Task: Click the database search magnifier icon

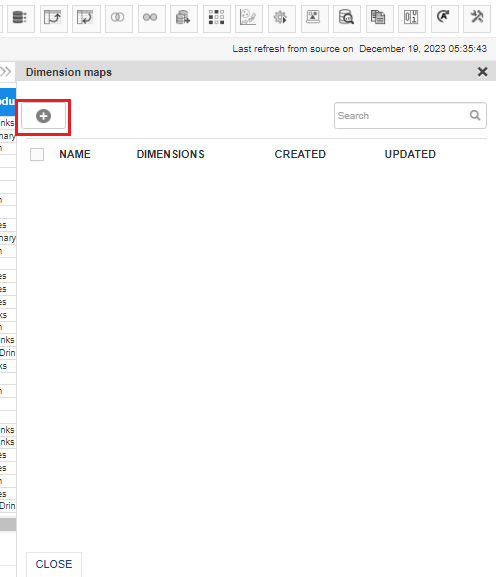Action: tap(347, 18)
